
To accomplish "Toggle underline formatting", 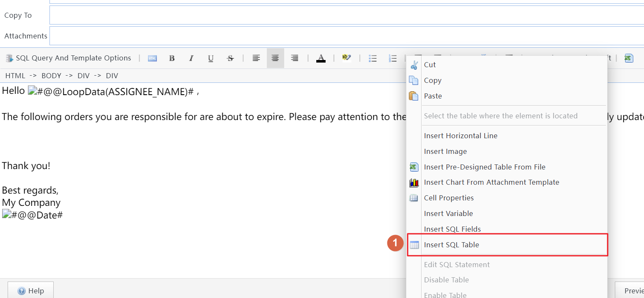I will point(211,58).
